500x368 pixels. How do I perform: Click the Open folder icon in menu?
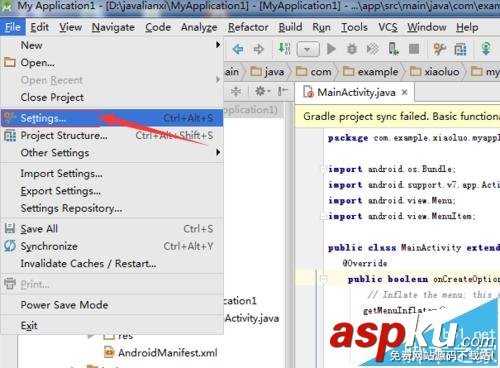tap(10, 62)
